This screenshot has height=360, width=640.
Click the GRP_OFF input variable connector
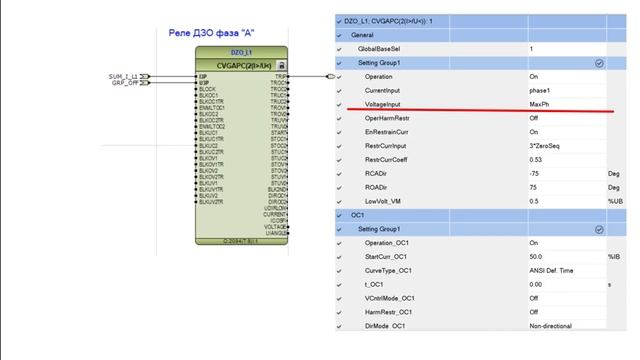tap(145, 83)
